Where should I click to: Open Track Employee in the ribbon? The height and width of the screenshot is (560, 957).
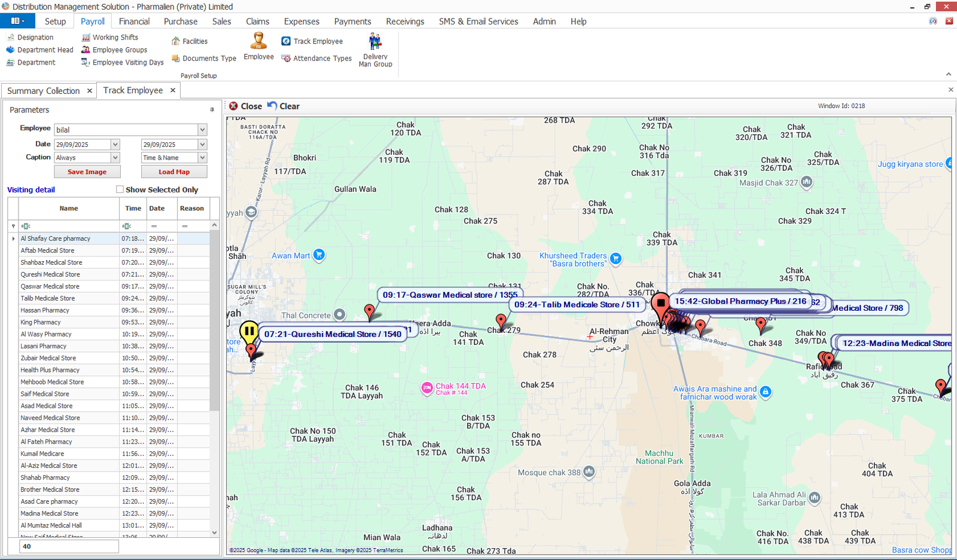tap(286, 41)
